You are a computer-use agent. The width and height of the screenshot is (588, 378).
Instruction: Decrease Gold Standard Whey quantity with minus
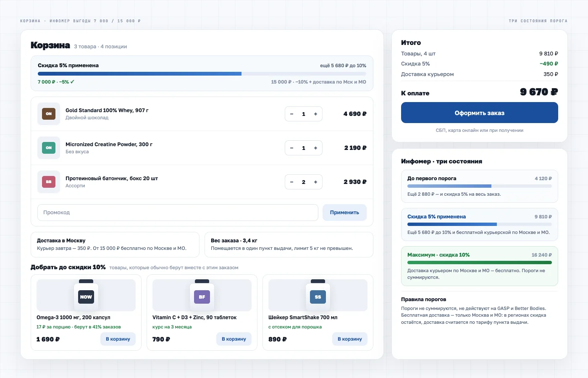point(291,114)
